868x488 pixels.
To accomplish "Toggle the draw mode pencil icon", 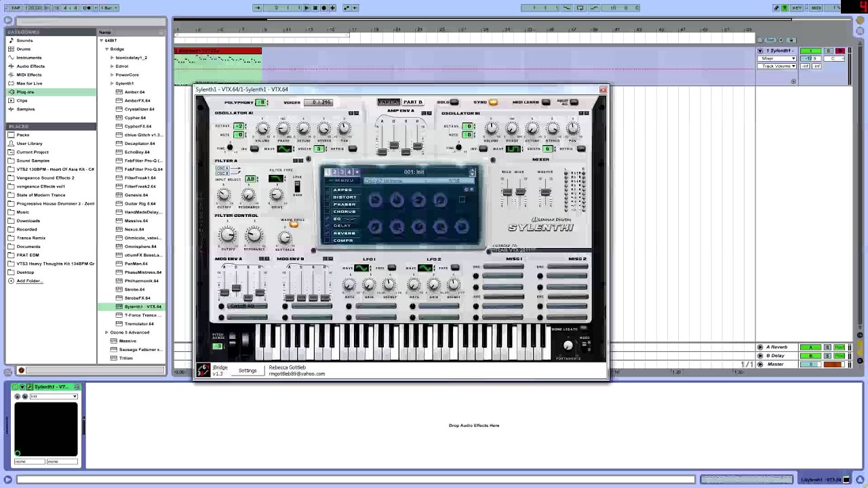I will tap(776, 7).
